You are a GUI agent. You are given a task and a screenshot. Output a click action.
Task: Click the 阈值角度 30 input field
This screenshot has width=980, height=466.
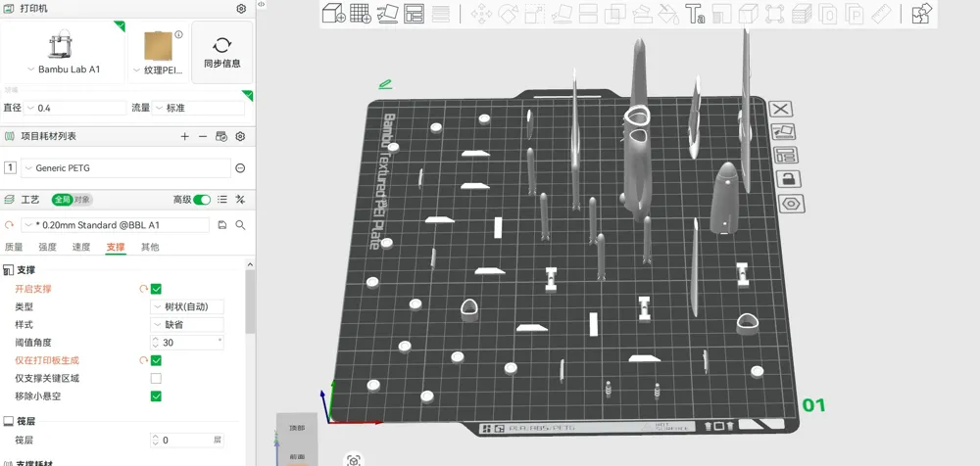click(x=187, y=343)
